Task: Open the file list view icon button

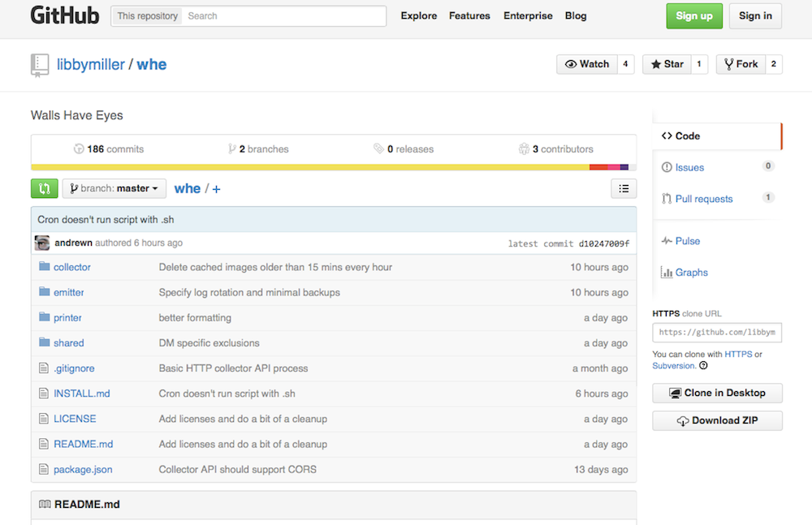Action: click(x=624, y=188)
